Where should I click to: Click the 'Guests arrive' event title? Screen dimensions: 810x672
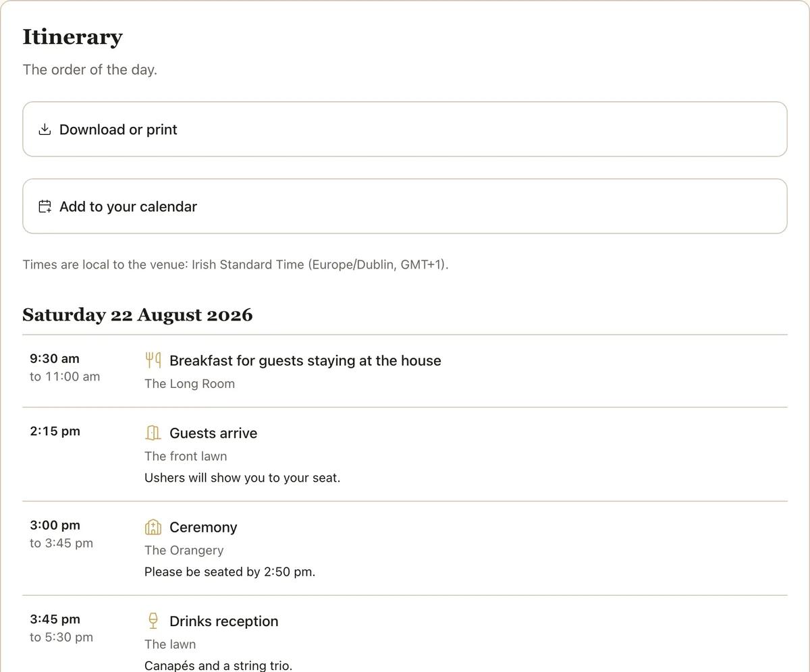click(213, 433)
